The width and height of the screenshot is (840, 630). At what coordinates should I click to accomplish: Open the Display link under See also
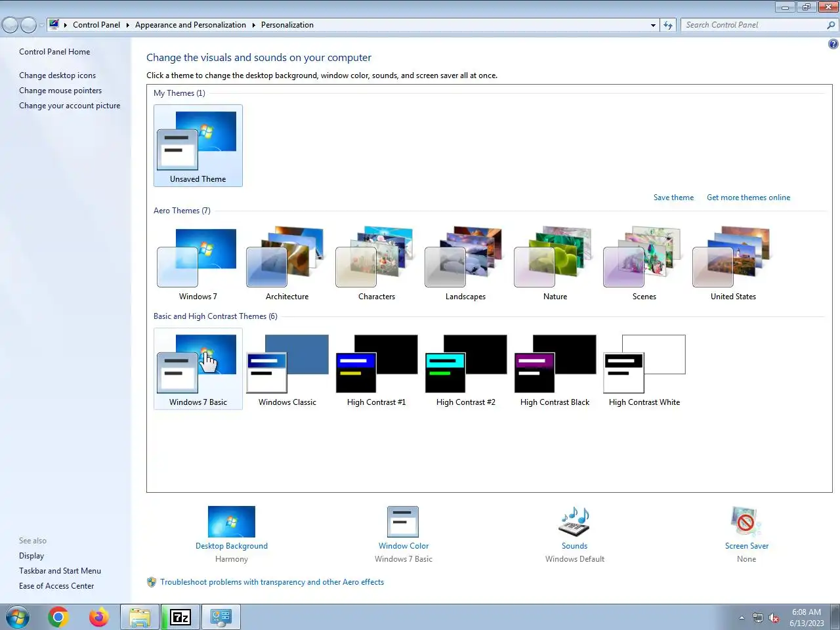tap(31, 556)
